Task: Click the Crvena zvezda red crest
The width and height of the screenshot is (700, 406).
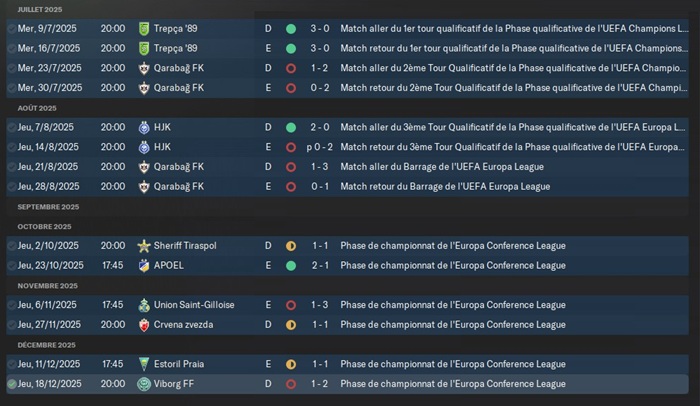Action: click(144, 325)
